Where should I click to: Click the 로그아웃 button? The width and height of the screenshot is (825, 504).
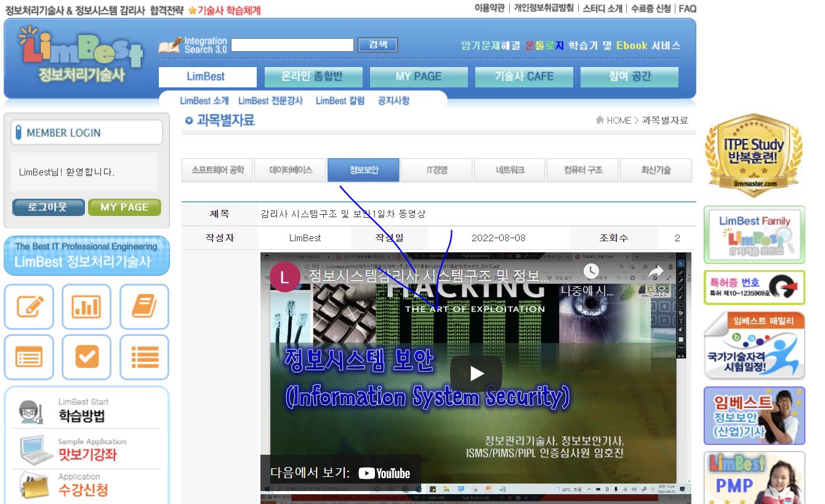[x=48, y=207]
